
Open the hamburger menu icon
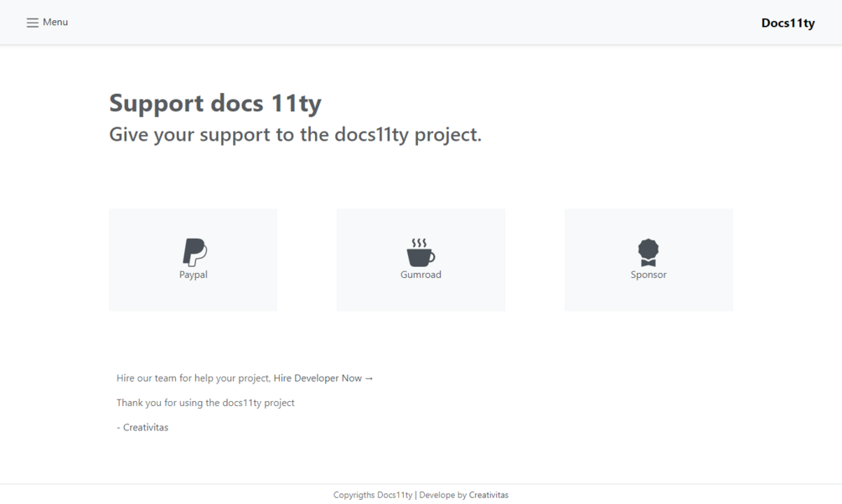tap(32, 23)
